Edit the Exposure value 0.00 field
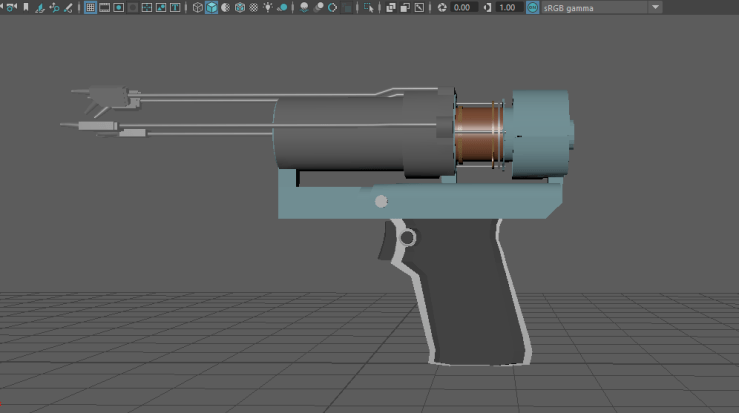Viewport: 739px width, 413px height. tap(463, 8)
